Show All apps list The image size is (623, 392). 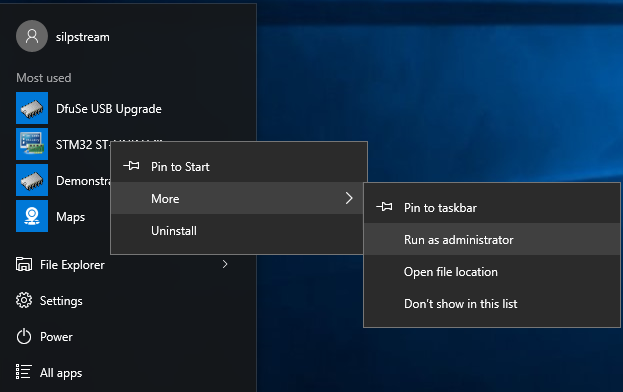[61, 373]
